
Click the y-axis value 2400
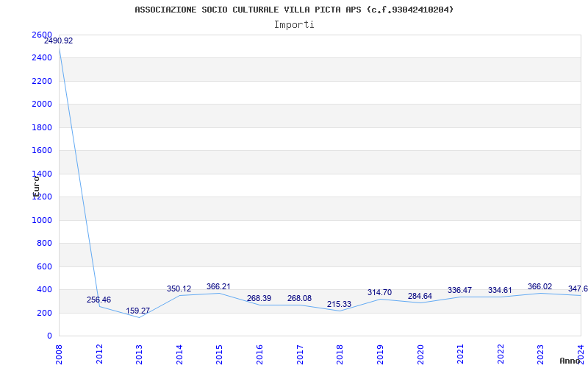point(42,58)
